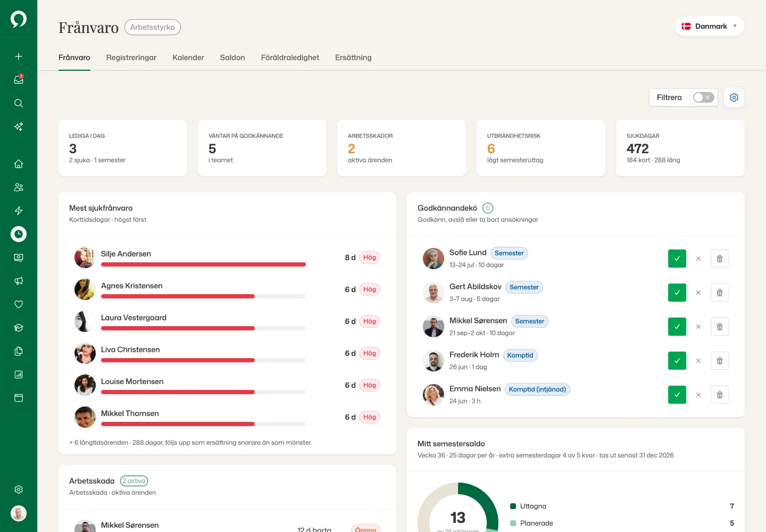Reject Mikkel Sørensen's request with the X
Viewport: 766px width, 532px height.
[698, 327]
